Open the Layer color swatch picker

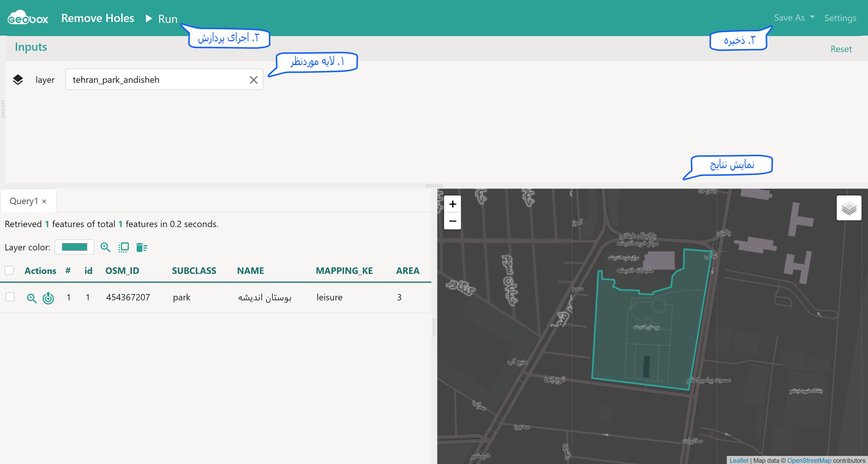point(75,247)
